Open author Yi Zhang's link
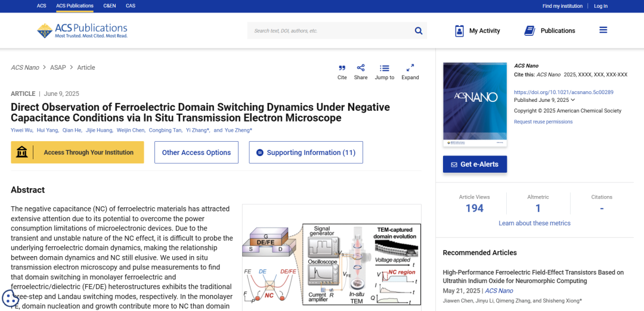Screen dimensions: 644x311 (x=197, y=130)
